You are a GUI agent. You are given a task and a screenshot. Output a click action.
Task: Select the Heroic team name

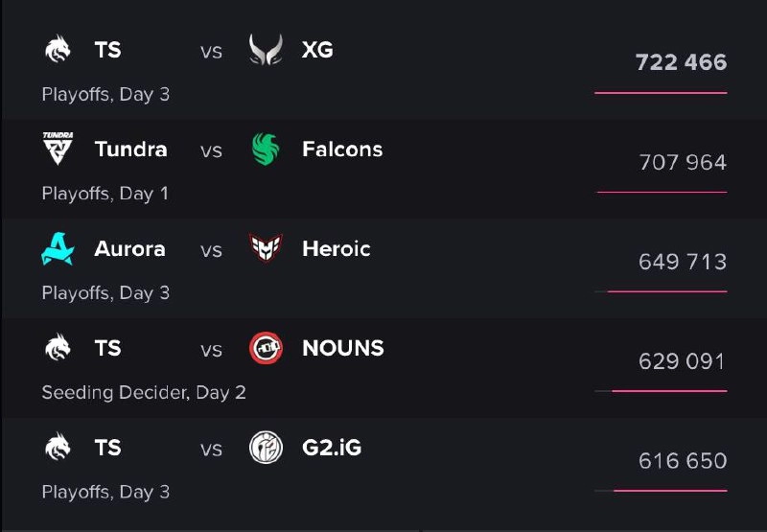coord(337,249)
